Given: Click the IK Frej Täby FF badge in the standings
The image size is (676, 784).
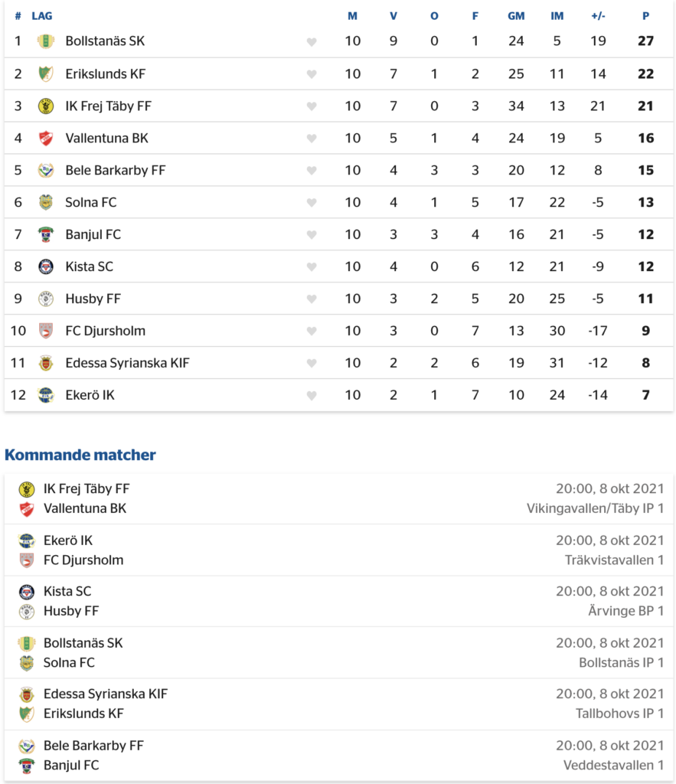Looking at the screenshot, I should point(45,106).
